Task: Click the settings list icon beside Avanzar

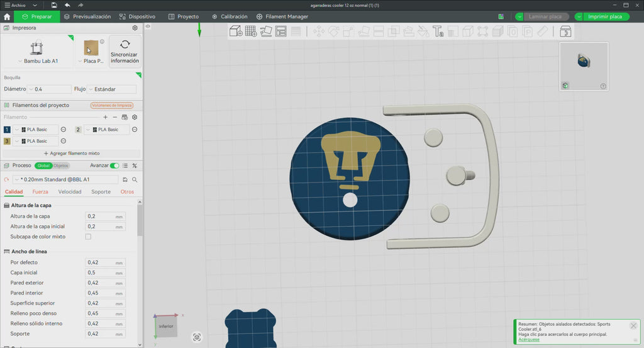Action: 125,166
